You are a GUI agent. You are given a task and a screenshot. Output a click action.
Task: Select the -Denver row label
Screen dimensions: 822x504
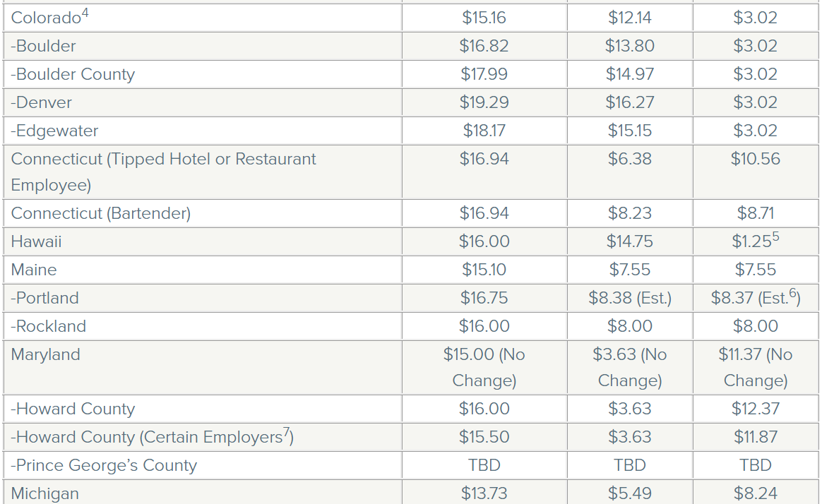click(42, 102)
